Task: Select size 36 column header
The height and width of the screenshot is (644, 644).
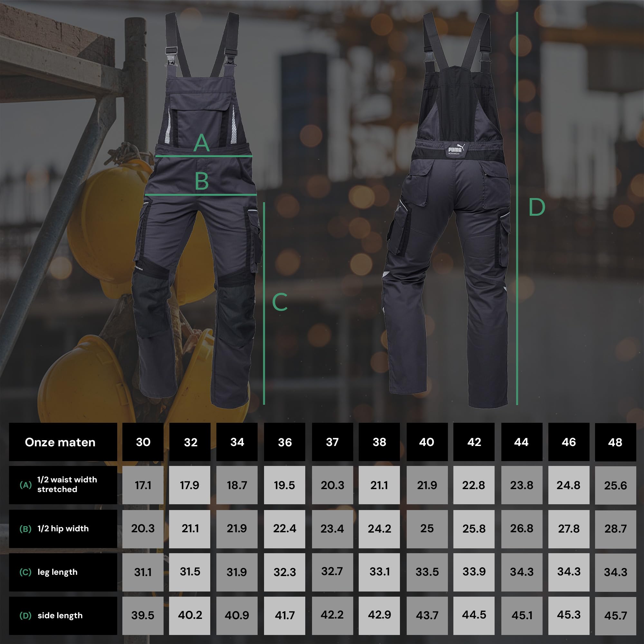Action: pos(285,442)
